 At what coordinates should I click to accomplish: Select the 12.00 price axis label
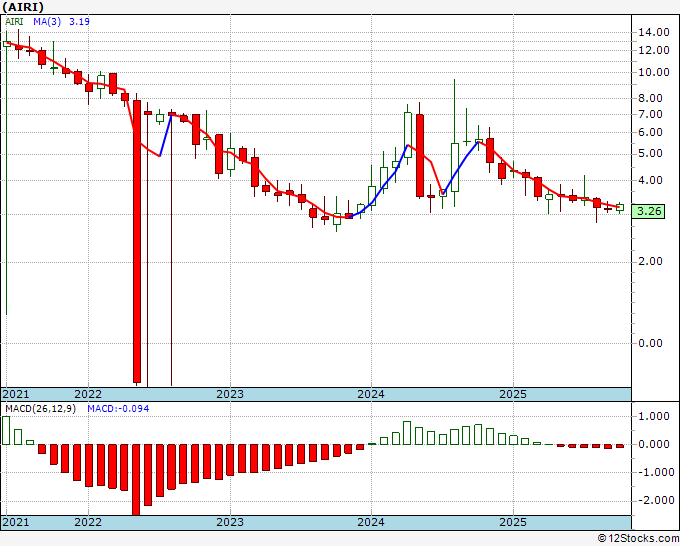[x=654, y=50]
